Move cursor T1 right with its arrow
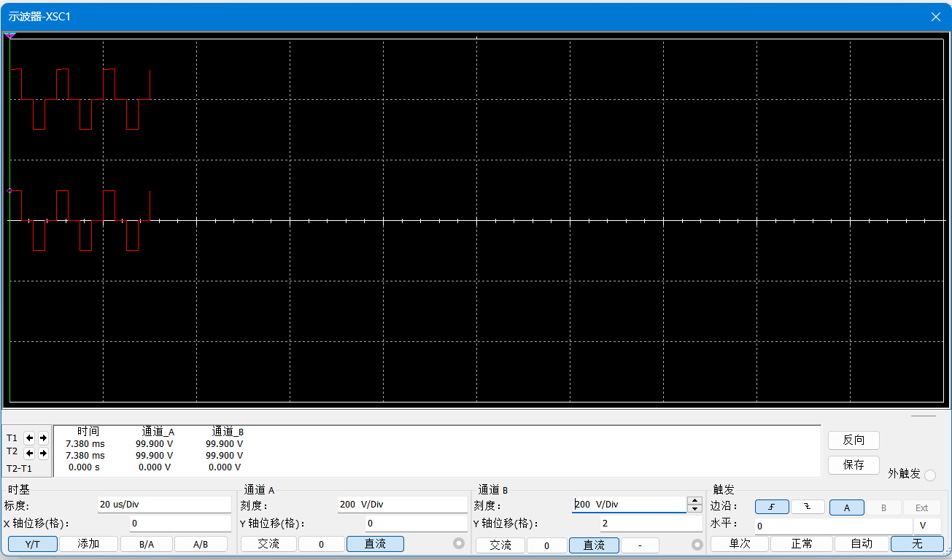 pos(43,438)
